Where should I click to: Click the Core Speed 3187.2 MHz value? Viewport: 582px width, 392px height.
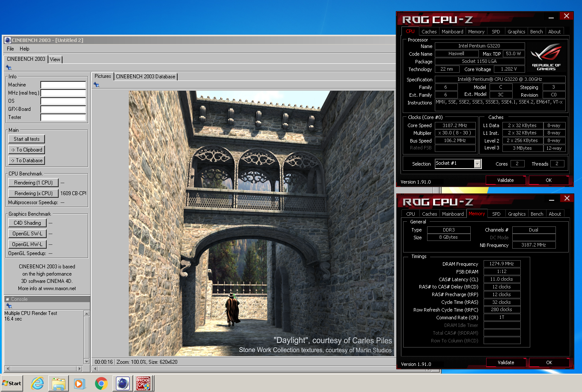[x=455, y=125]
